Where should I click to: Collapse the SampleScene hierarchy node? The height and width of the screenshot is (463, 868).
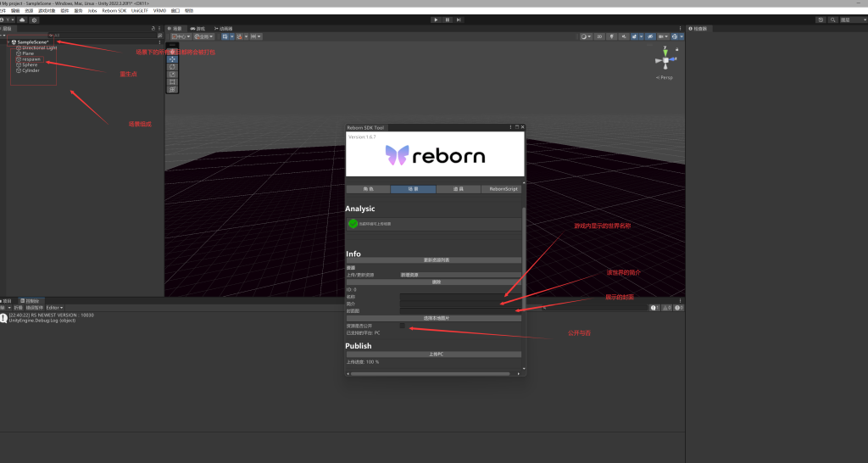pyautogui.click(x=8, y=42)
